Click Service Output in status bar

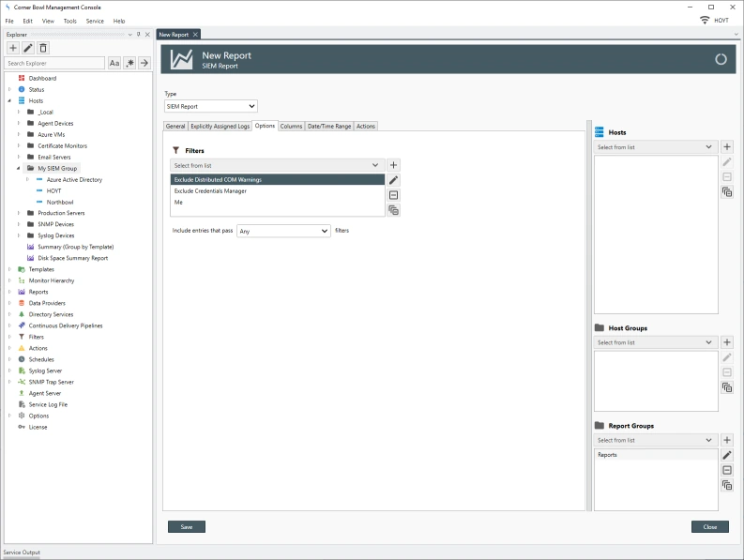click(x=22, y=552)
